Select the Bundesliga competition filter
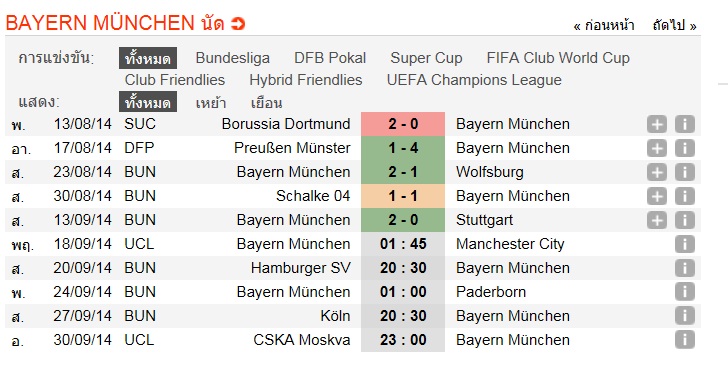728x365 pixels. click(233, 58)
